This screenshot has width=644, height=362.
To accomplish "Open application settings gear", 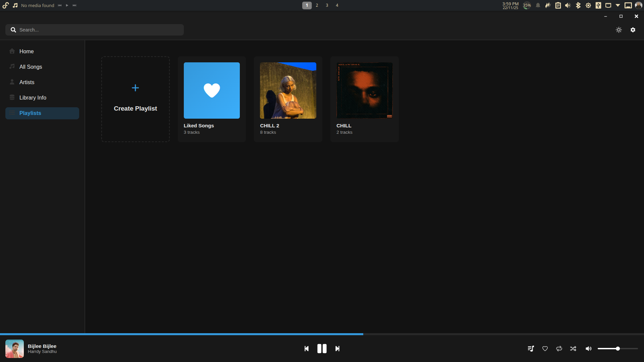I will (633, 29).
